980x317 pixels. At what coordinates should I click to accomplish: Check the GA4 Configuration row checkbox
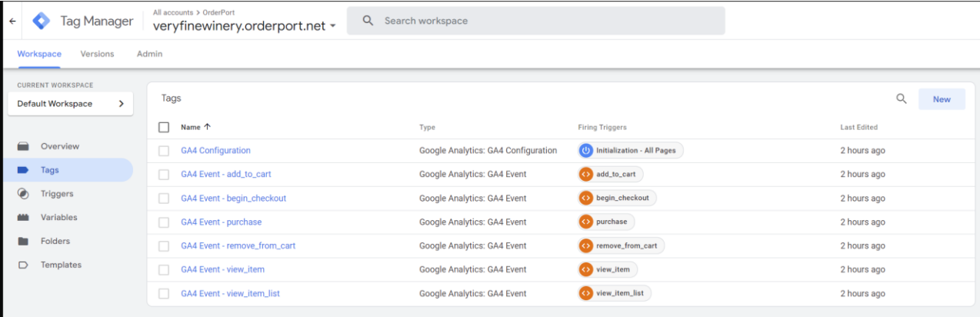click(164, 151)
